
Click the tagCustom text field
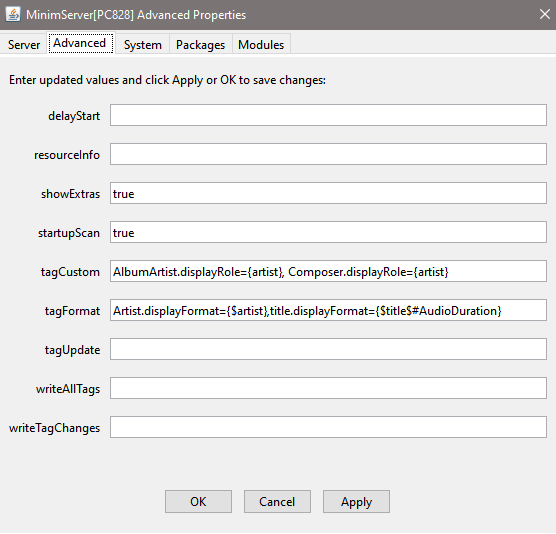(328, 271)
